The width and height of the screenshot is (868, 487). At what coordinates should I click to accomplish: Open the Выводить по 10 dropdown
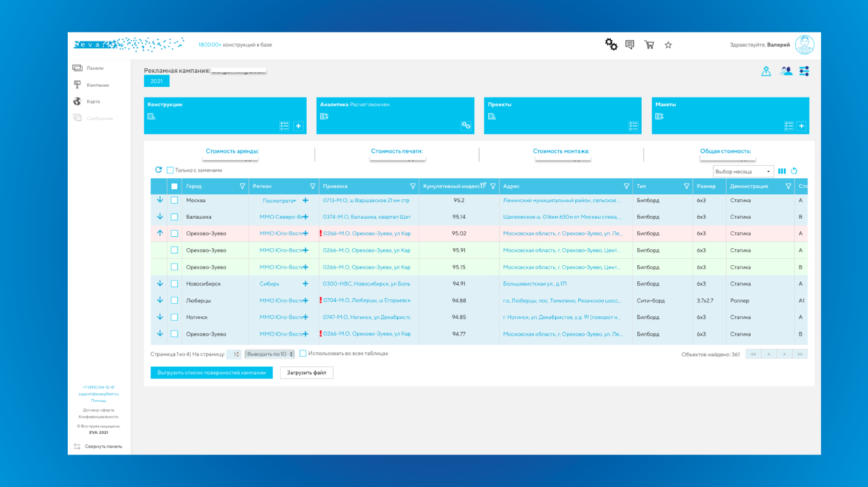(269, 354)
